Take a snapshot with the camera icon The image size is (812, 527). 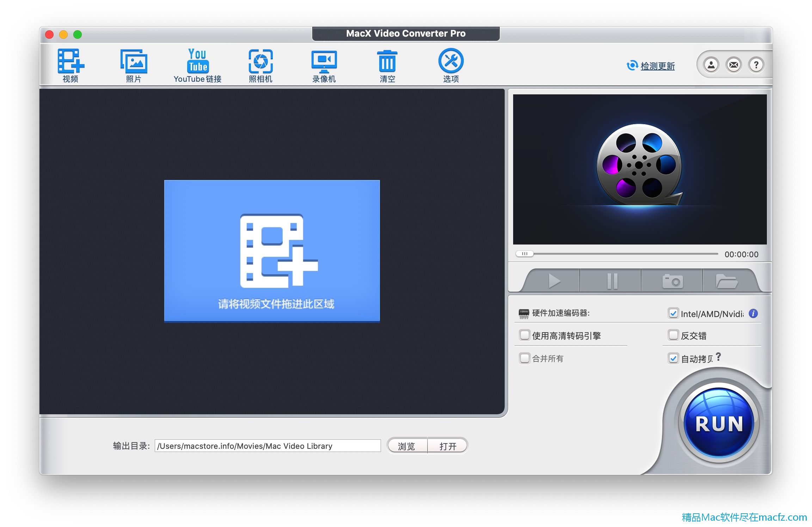coord(672,281)
